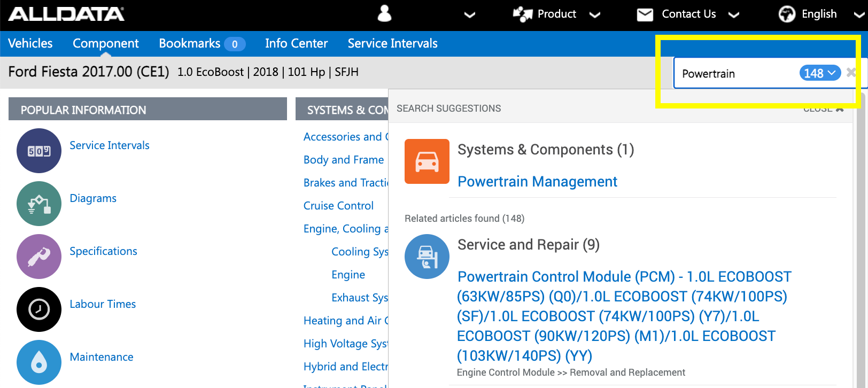The image size is (868, 388).
Task: Open Heating and Air Conditioning link
Action: point(346,321)
